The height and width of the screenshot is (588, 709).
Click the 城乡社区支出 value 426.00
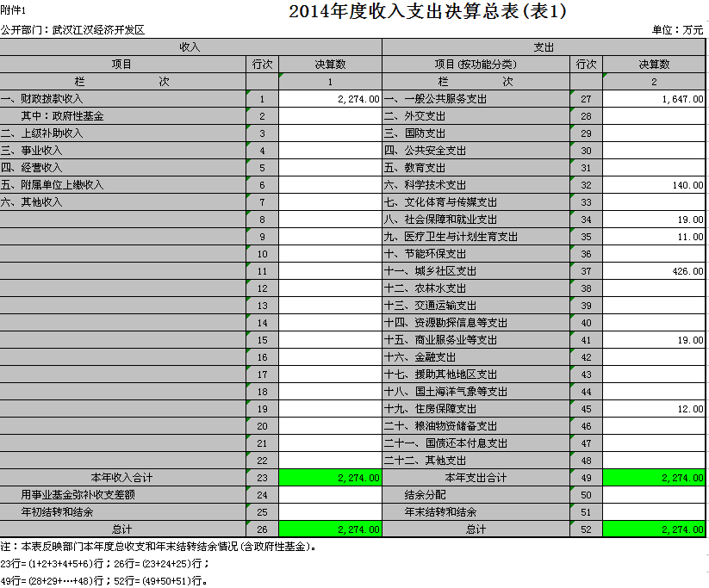coord(654,271)
